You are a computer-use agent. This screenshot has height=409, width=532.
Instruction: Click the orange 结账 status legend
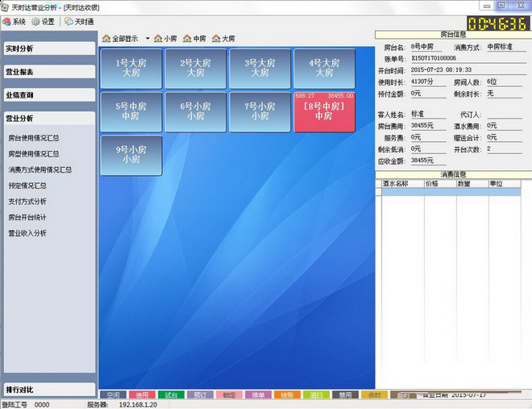pyautogui.click(x=288, y=395)
